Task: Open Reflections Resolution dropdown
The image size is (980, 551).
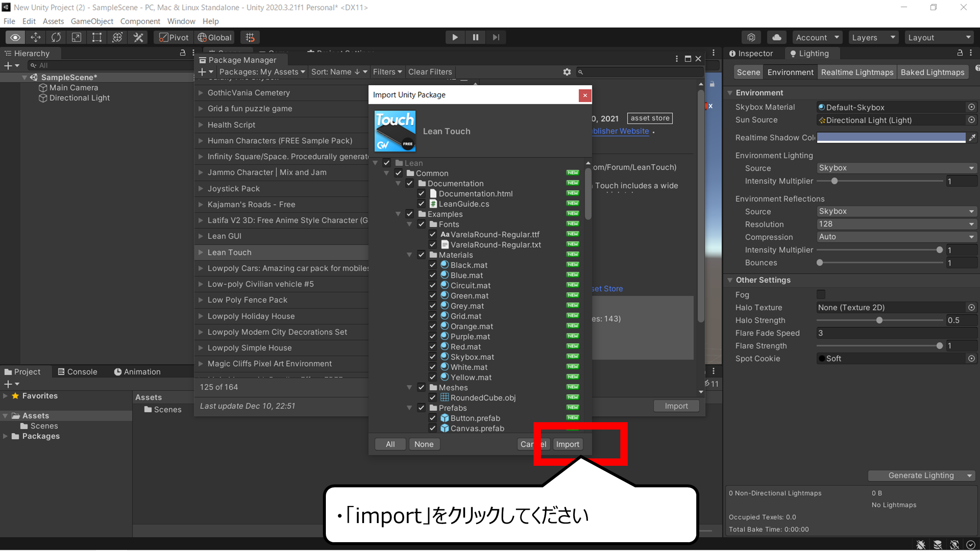Action: click(x=897, y=224)
